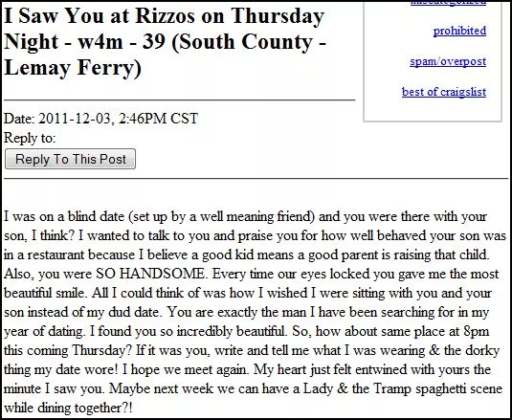The image size is (512, 420).
Task: Click the posting date 2011-12-03 text
Action: point(75,118)
